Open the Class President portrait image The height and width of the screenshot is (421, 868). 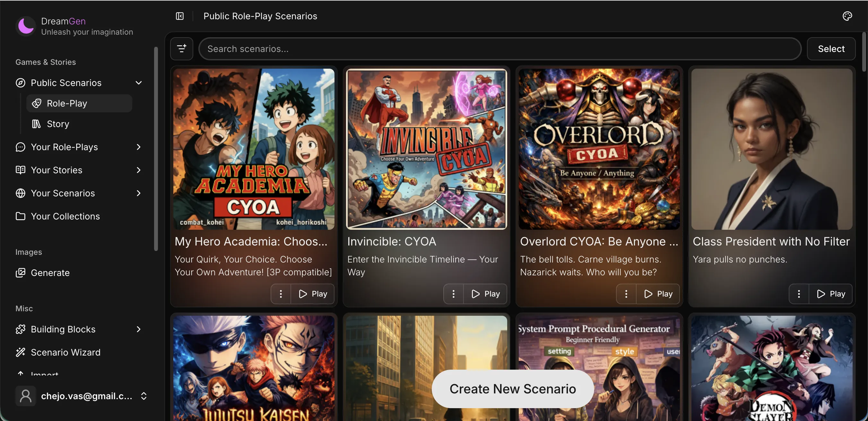coord(772,149)
